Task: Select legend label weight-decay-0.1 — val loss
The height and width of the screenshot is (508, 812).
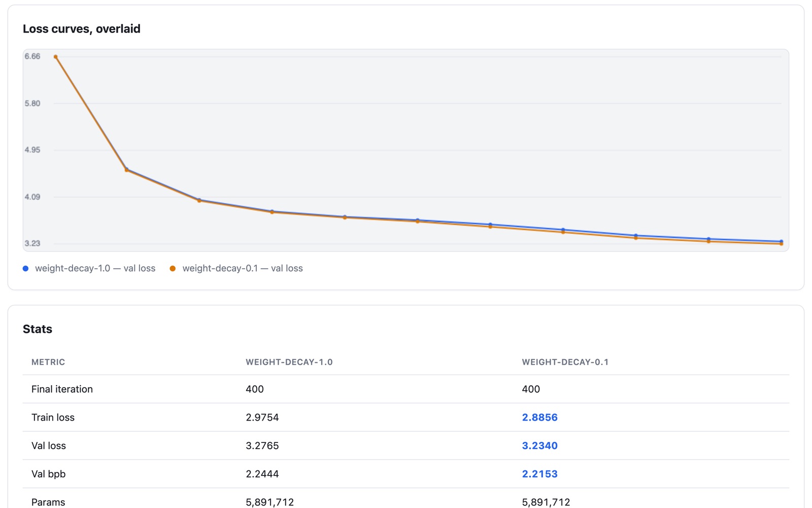Action: (x=243, y=268)
